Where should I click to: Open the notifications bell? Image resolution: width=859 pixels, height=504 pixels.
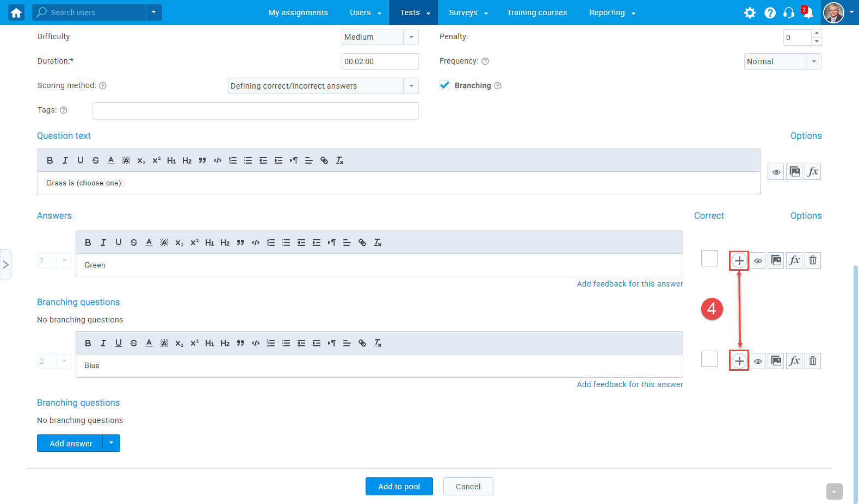tap(808, 13)
